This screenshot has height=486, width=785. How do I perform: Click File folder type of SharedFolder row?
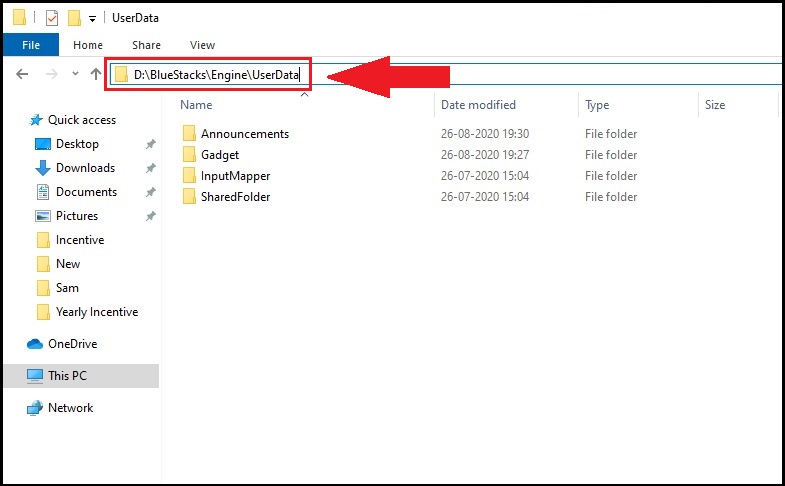coord(611,197)
